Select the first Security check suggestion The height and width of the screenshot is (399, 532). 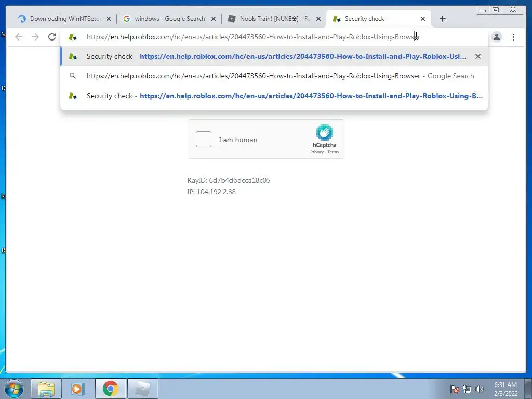[274, 56]
